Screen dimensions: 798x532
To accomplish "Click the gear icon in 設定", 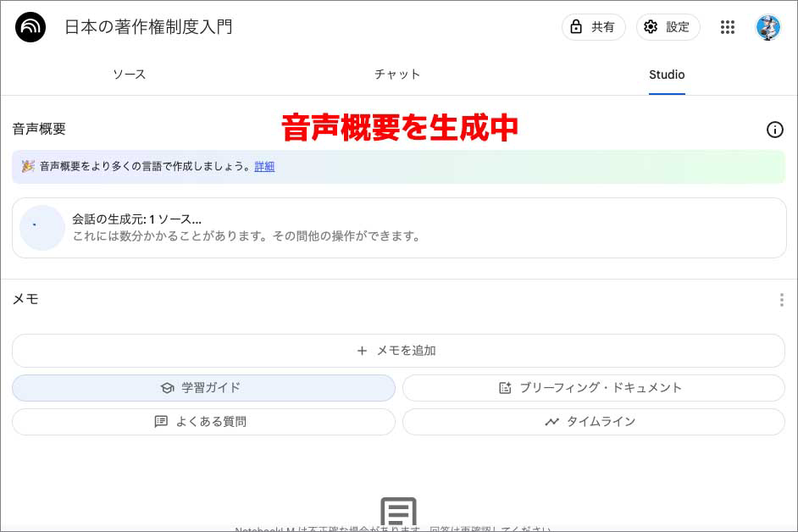I will coord(651,27).
